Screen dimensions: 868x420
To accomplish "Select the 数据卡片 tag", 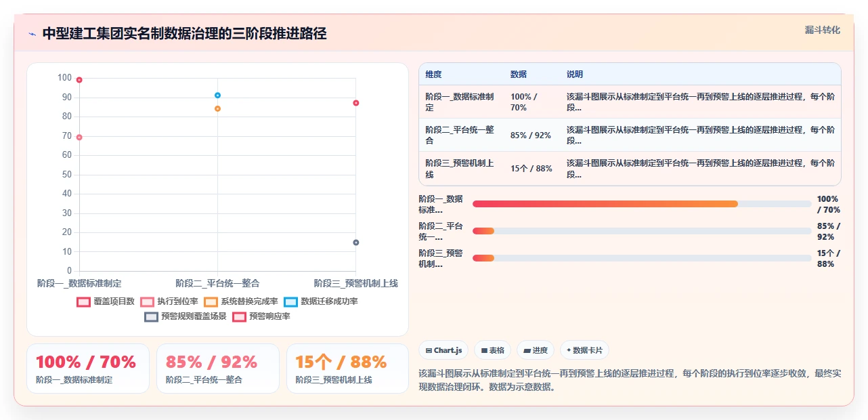I will 584,350.
